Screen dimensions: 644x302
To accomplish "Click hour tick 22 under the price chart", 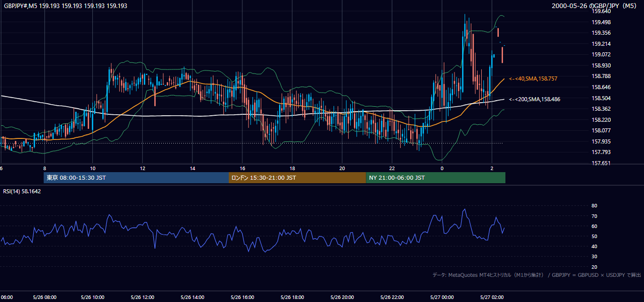I will [x=392, y=168].
